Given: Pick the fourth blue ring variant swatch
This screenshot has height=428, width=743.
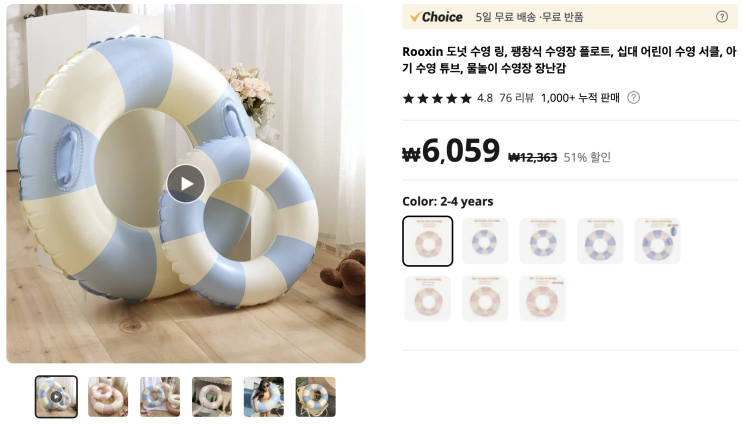Looking at the screenshot, I should pos(600,241).
